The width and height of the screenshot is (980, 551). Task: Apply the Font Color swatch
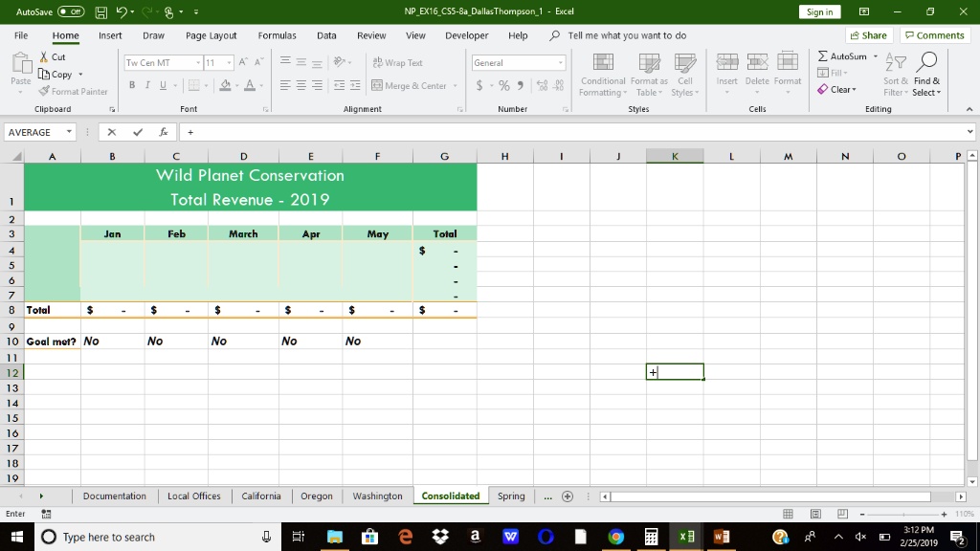click(250, 85)
